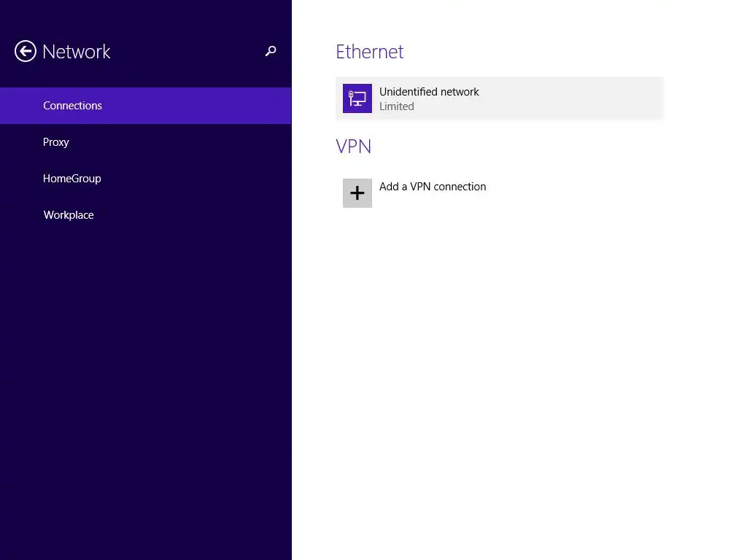The height and width of the screenshot is (560, 747).
Task: Click the Add a VPN connection text
Action: (433, 187)
